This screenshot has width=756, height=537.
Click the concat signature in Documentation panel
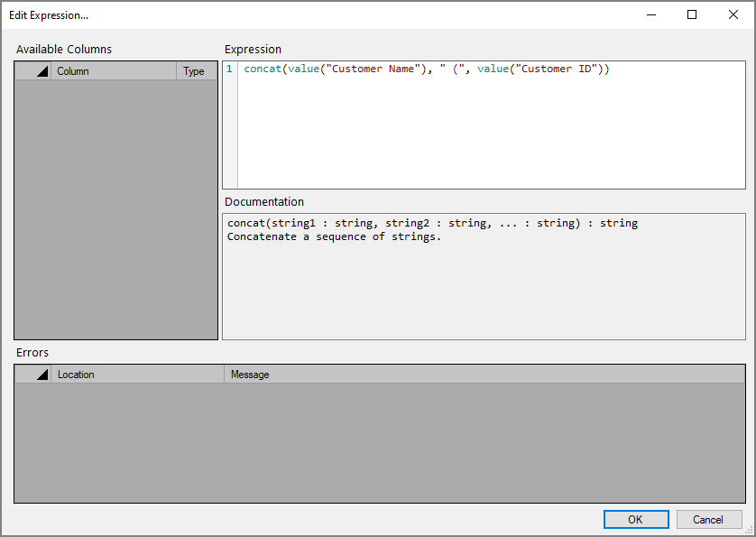(x=428, y=222)
